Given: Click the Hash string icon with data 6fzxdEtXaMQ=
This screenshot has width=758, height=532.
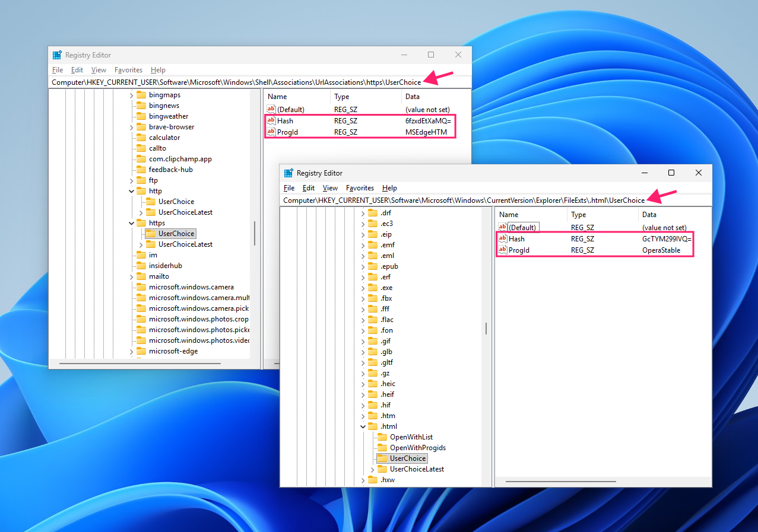Looking at the screenshot, I should coord(271,121).
